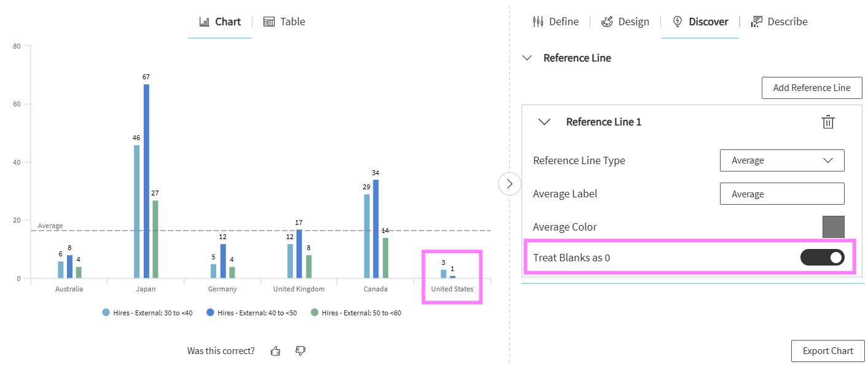Click the Export Chart button
Screen dimensions: 868x367
coord(827,351)
